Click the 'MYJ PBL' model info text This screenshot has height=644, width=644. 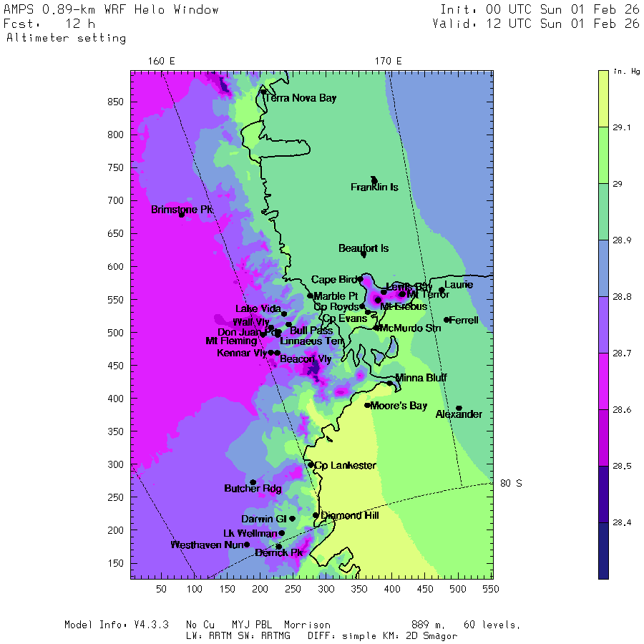(252, 625)
